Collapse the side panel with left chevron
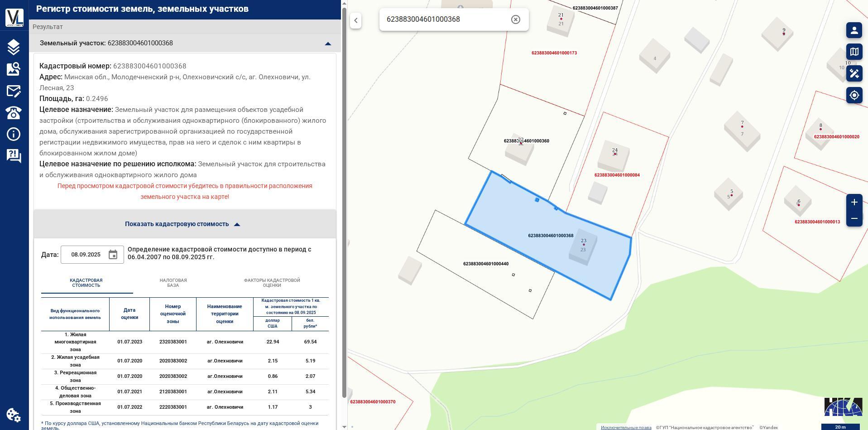Image resolution: width=868 pixels, height=430 pixels. [x=356, y=20]
